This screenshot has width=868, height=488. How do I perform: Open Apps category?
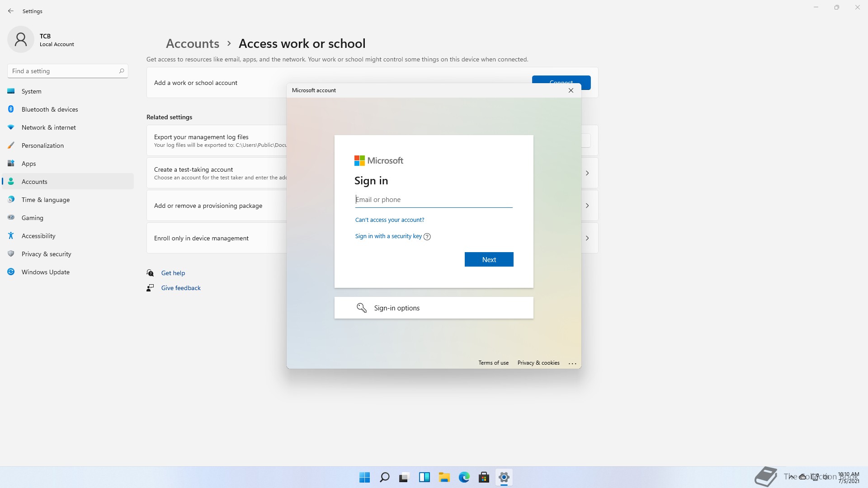tap(68, 164)
